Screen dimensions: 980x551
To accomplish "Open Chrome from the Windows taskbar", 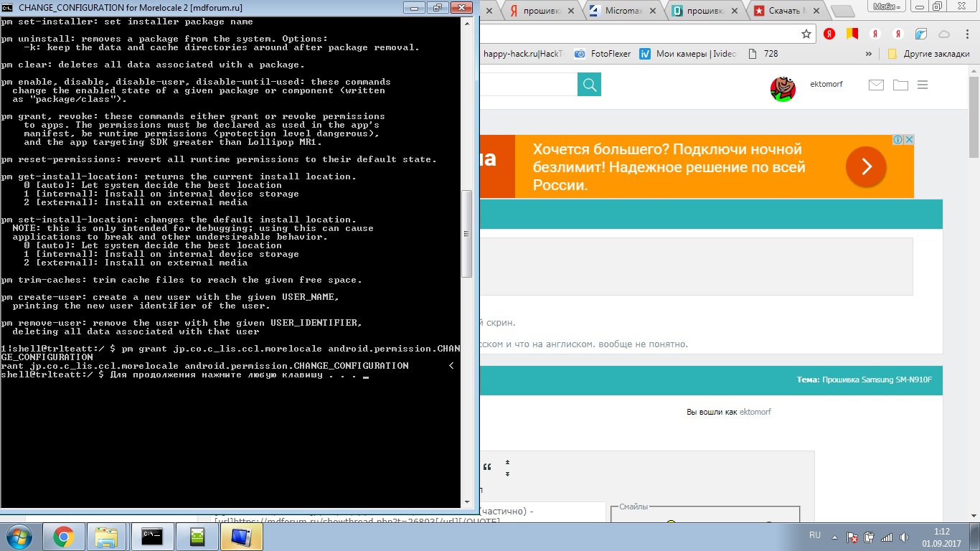I will (63, 536).
